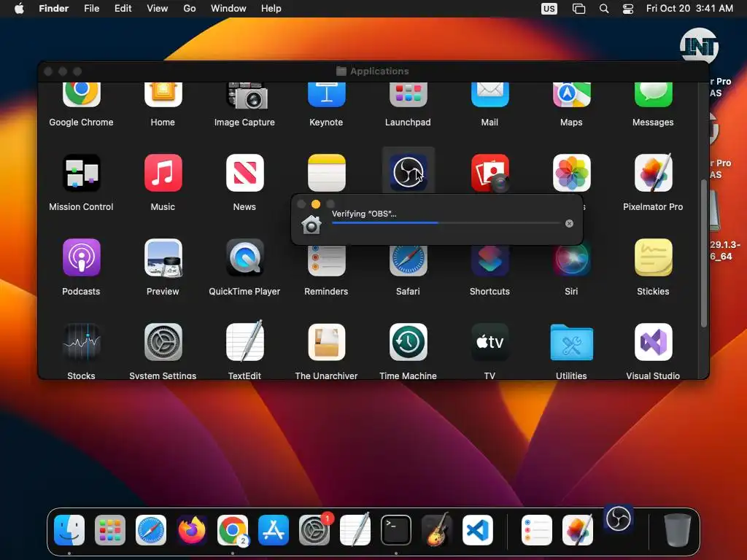The image size is (747, 560).
Task: Show the date and time panel
Action: (x=689, y=9)
